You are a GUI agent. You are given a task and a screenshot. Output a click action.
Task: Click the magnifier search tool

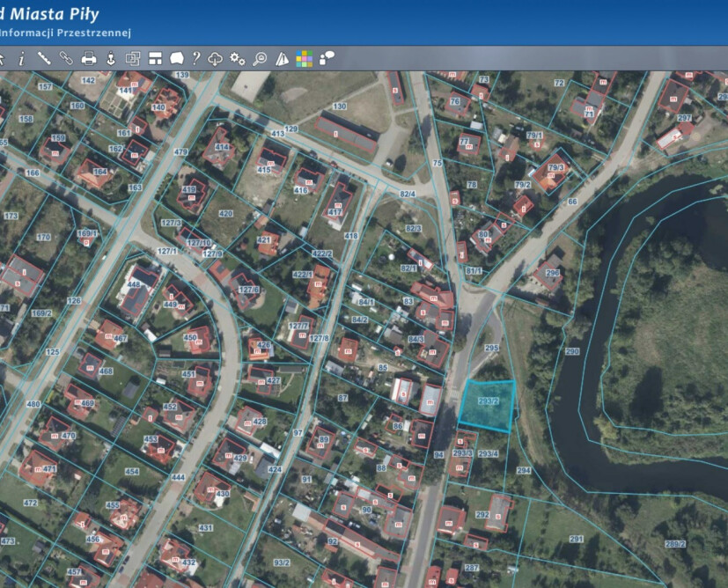(x=260, y=59)
